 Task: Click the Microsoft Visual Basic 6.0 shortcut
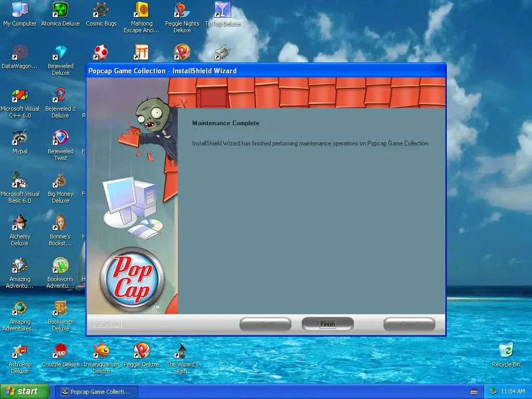pos(20,188)
